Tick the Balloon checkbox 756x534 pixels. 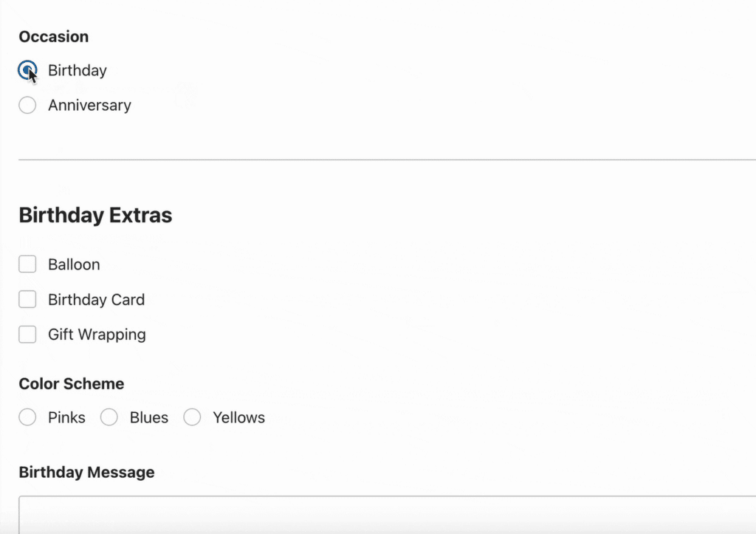(27, 264)
